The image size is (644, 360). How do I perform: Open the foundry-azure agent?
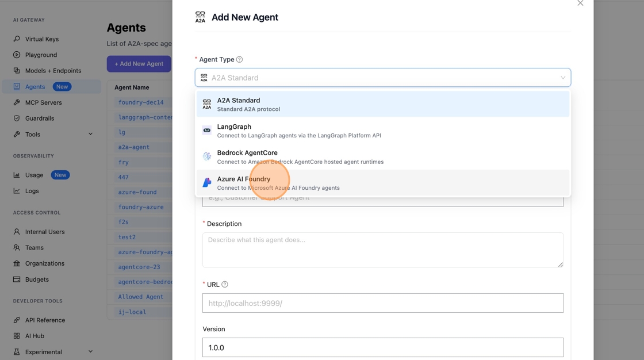[x=141, y=207]
